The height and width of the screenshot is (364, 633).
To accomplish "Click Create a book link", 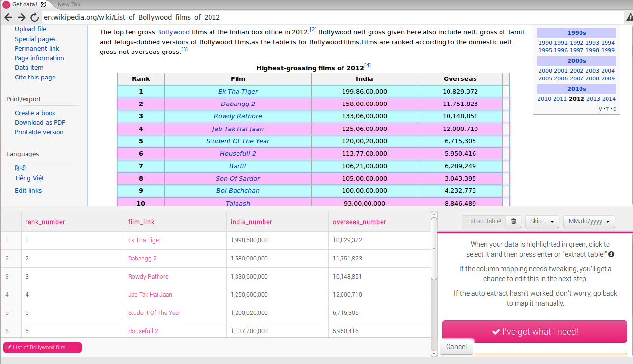I will tap(35, 113).
